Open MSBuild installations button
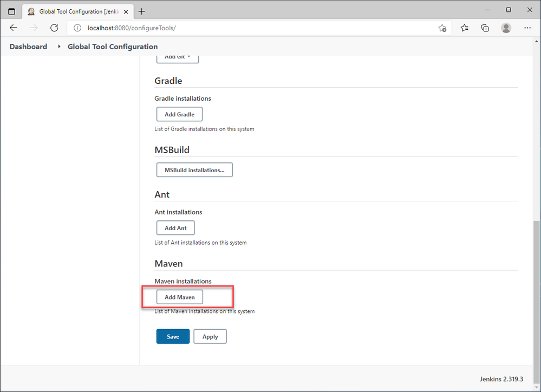 194,170
